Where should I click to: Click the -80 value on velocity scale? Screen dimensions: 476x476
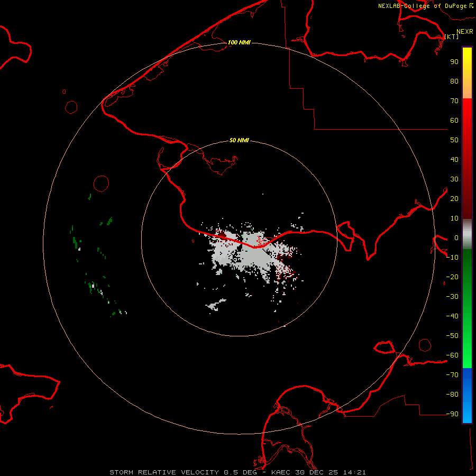coord(452,395)
